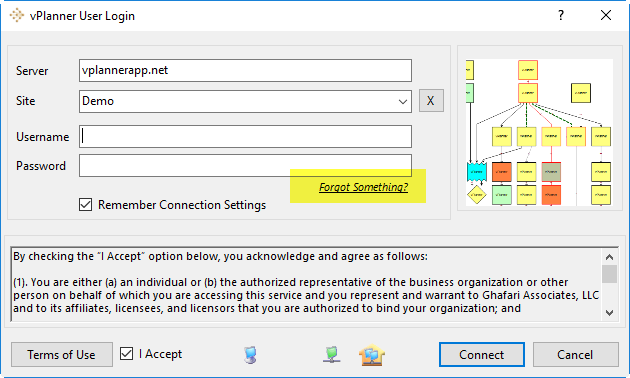Viewport: 630px width, 378px height.
Task: Click the license text scrollbar down arrow
Action: [x=609, y=313]
